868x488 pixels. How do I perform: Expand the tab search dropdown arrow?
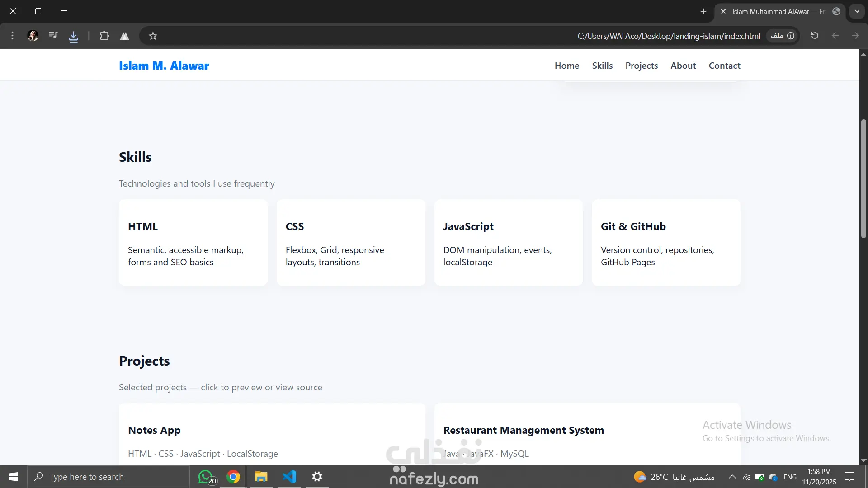(x=857, y=11)
